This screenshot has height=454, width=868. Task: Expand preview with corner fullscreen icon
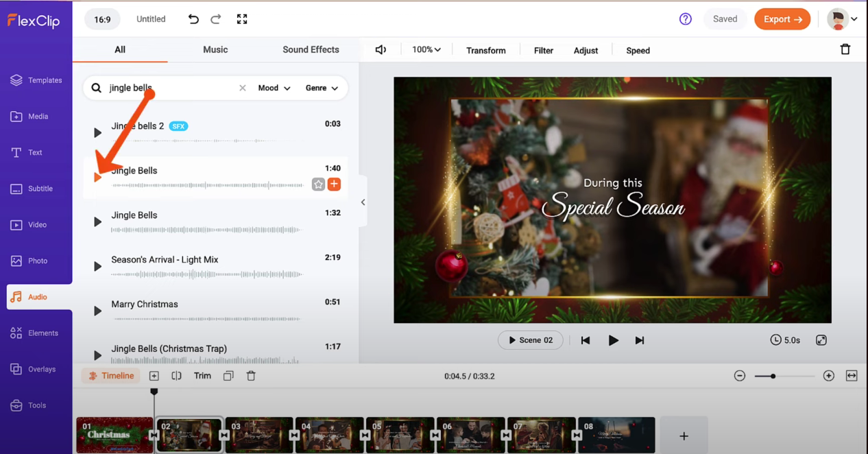pyautogui.click(x=821, y=340)
